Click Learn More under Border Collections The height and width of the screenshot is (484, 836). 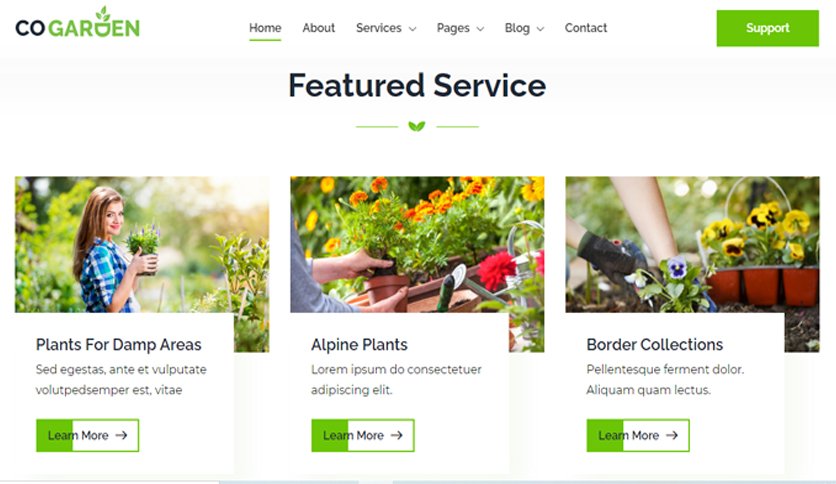(x=638, y=435)
